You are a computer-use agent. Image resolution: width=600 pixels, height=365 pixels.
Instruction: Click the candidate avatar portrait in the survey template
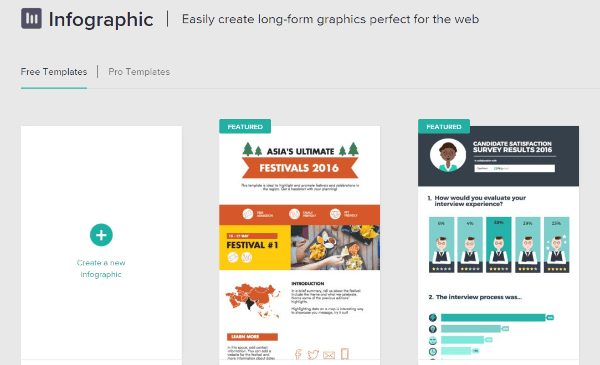pos(448,155)
